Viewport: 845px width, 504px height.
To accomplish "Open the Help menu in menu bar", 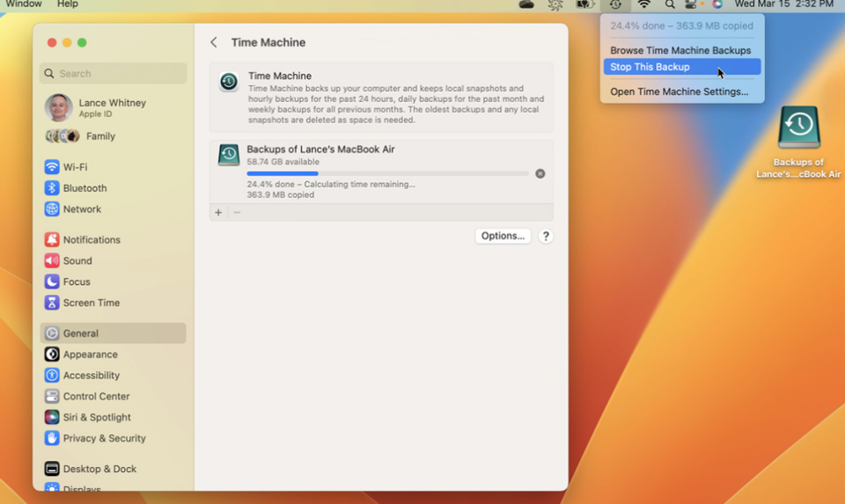I will point(68,4).
